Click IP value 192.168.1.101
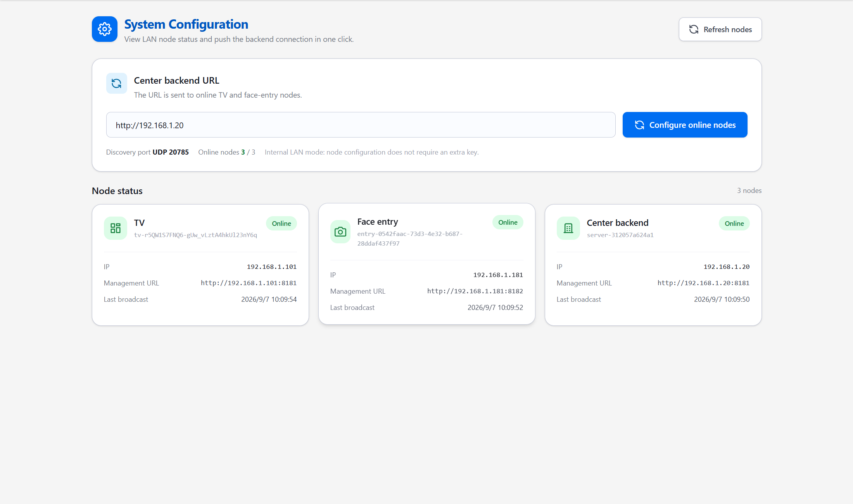Screen dimensions: 853x504 click(271, 267)
